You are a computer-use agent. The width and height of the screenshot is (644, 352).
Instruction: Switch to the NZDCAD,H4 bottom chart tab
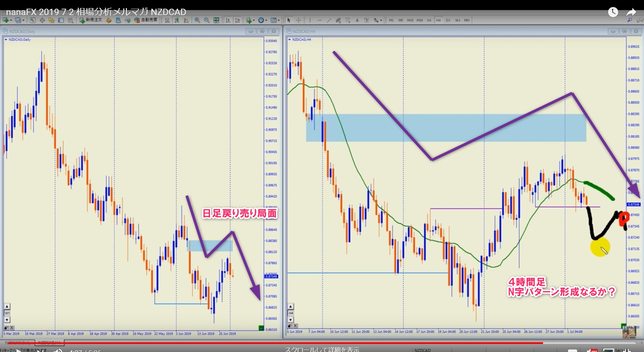[x=49, y=343]
